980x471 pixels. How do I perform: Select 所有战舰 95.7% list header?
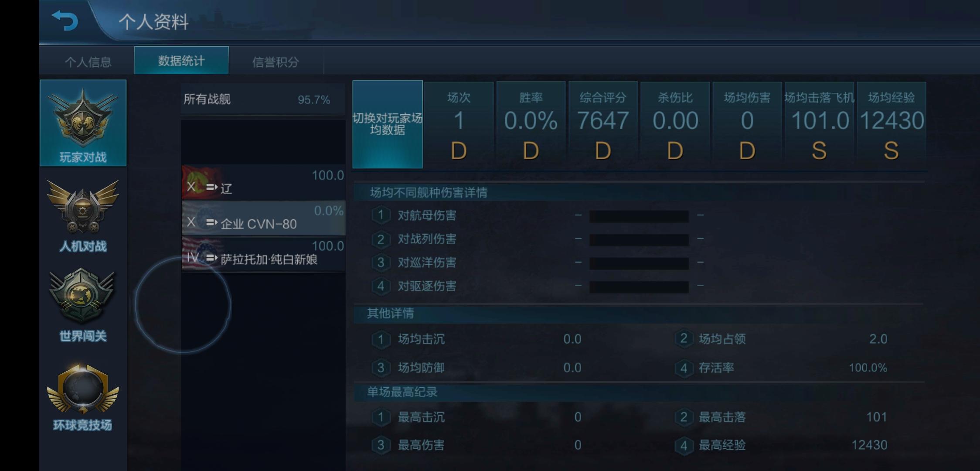(263, 99)
